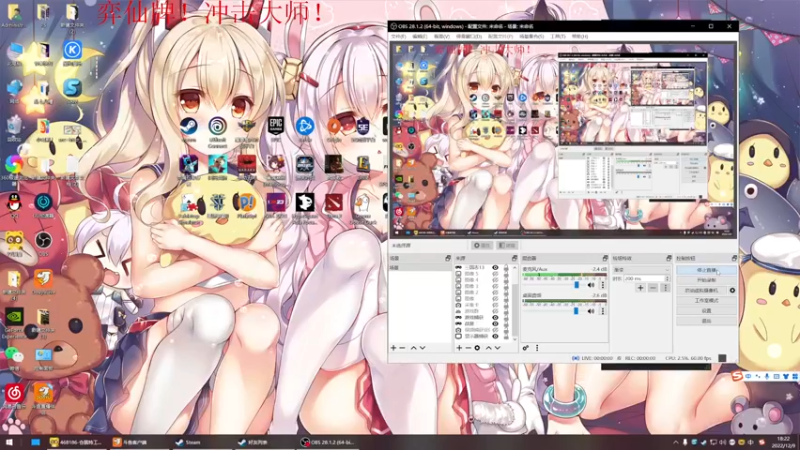Screen dimensions: 800x450
Task: Hide the 显示器捕获 source eye toggle
Action: 495,336
